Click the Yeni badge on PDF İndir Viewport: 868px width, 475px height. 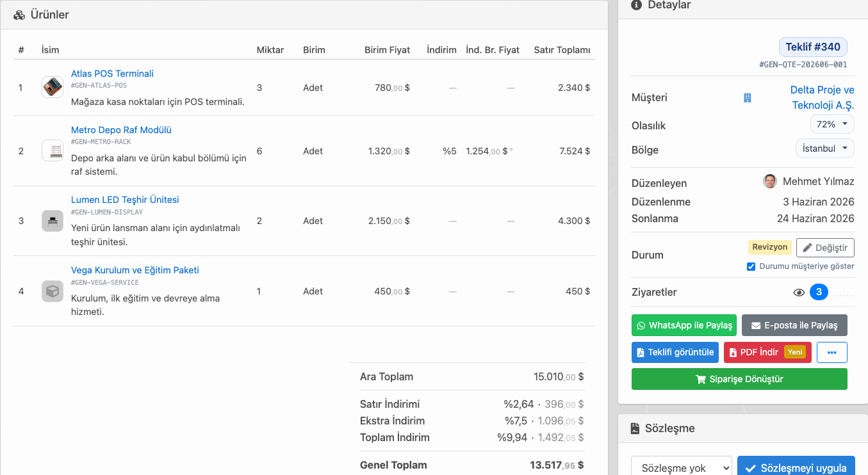tap(795, 352)
